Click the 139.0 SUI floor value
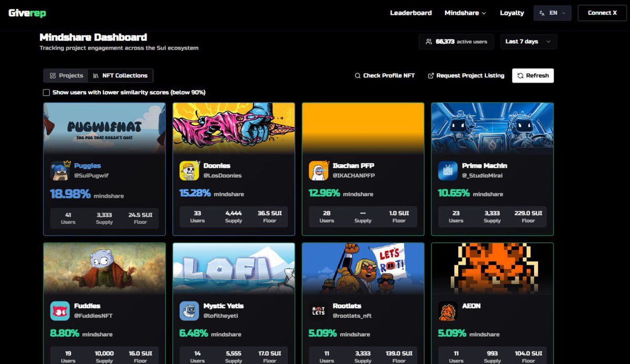The width and height of the screenshot is (630, 364). coord(399,354)
